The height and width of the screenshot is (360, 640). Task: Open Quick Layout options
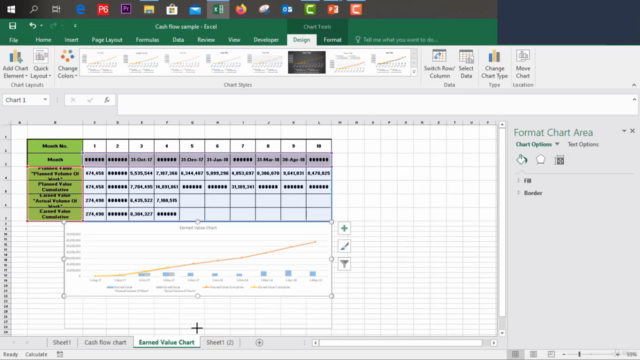(x=41, y=64)
